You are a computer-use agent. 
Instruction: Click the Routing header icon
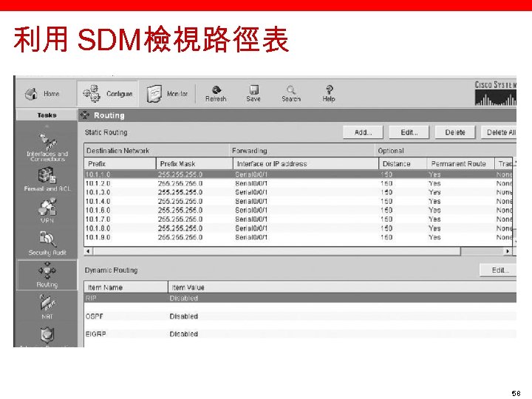[x=84, y=115]
